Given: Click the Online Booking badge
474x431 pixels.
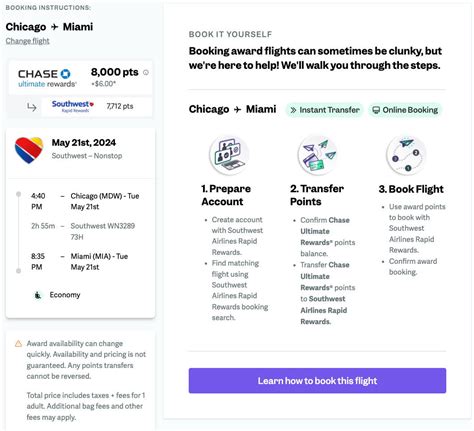Looking at the screenshot, I should (x=405, y=110).
